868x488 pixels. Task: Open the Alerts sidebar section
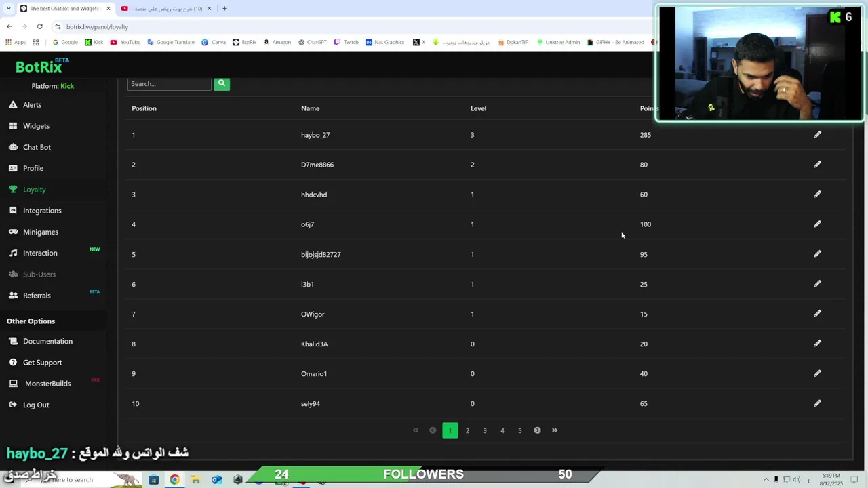[32, 105]
